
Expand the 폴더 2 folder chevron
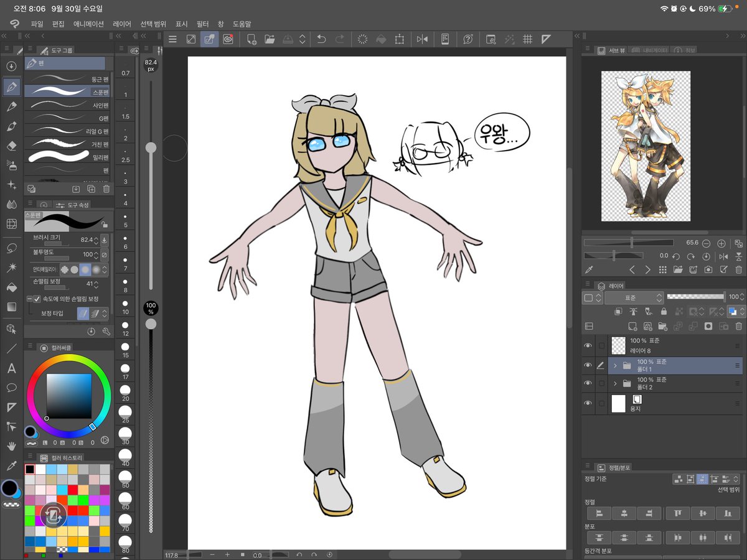(x=615, y=383)
